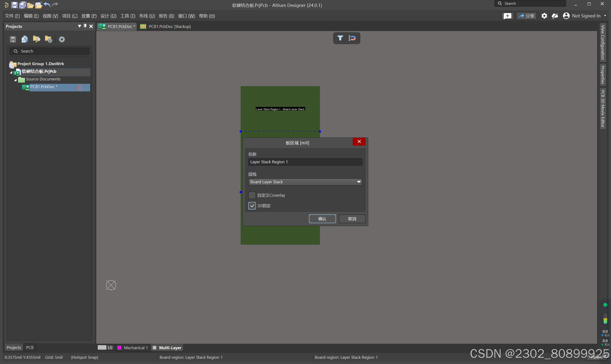
Task: Click the compile documents icon in Projects panel
Action: tap(25, 39)
